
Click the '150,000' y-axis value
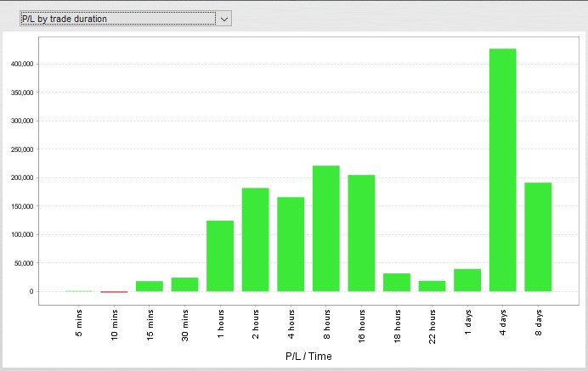point(22,206)
